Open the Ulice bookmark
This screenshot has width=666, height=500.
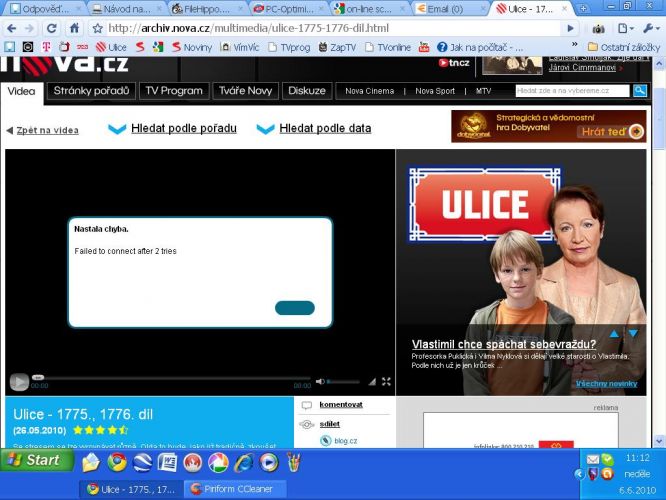111,47
